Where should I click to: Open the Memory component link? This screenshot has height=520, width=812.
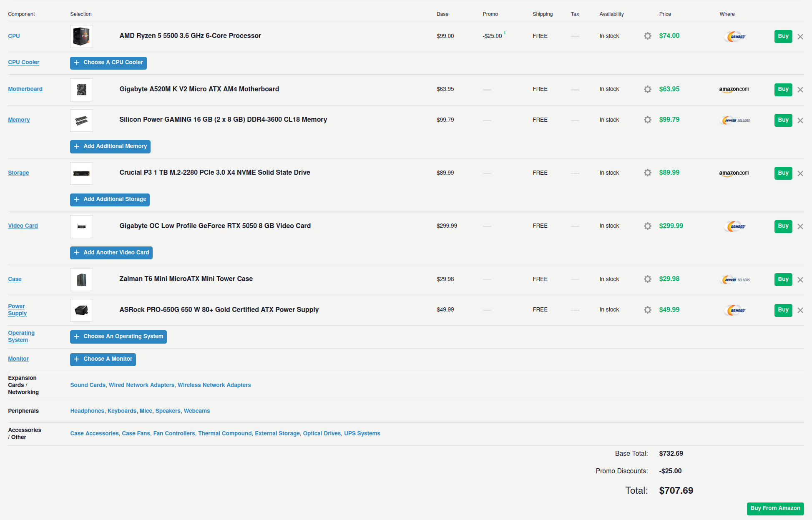point(19,120)
